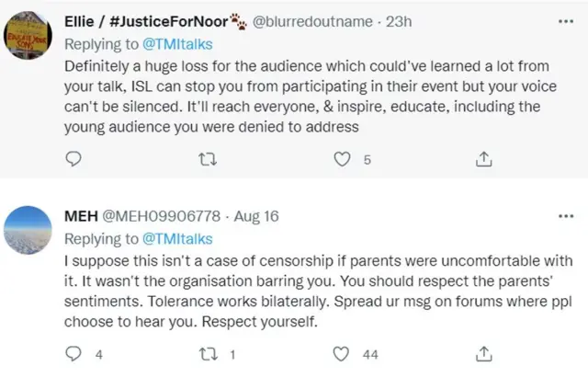Open Ellie's profile picture

coord(28,37)
